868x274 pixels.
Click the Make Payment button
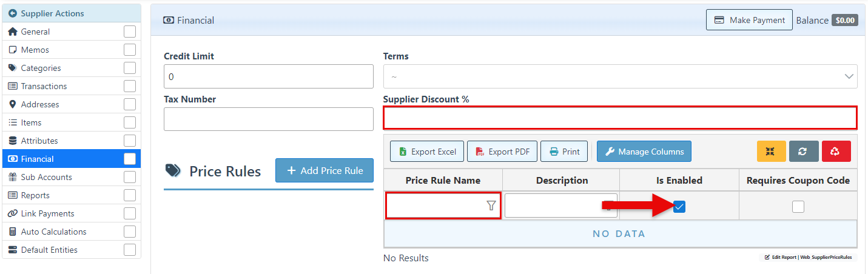[749, 20]
